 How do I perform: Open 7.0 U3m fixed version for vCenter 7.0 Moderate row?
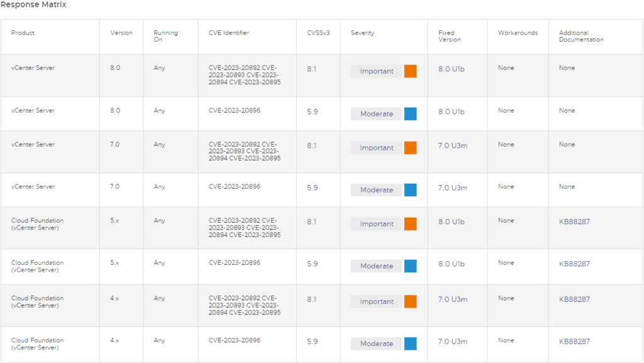[453, 188]
